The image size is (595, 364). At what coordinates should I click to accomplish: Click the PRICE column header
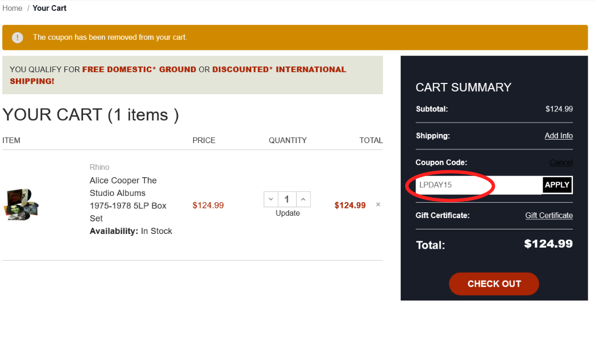[x=204, y=140]
